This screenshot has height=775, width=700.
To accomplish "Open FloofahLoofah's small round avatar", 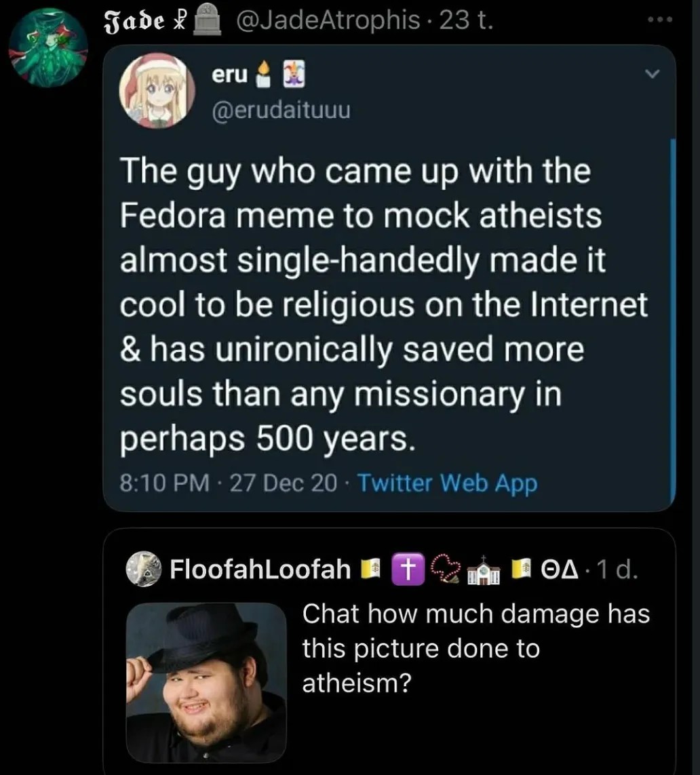I will click(144, 570).
